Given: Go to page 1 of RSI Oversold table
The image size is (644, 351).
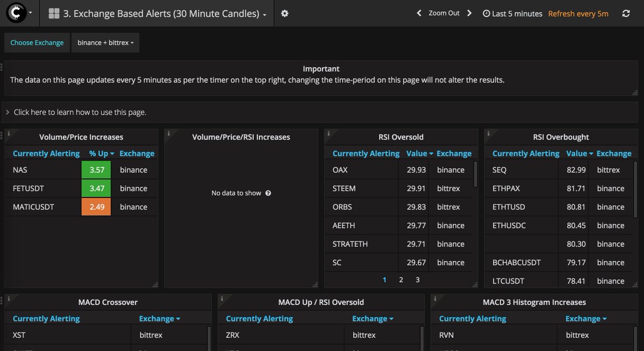Looking at the screenshot, I should [385, 280].
